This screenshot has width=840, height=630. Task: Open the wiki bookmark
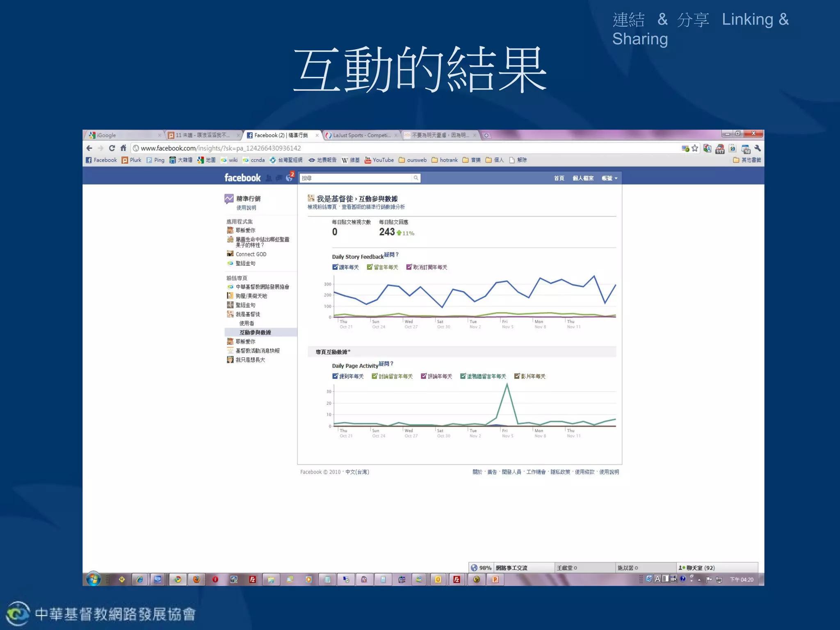point(229,160)
